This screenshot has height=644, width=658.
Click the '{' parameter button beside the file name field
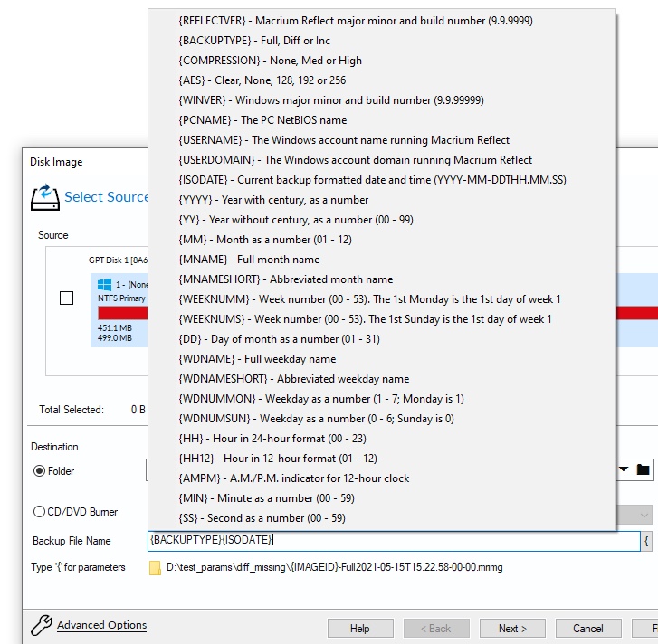tap(646, 541)
